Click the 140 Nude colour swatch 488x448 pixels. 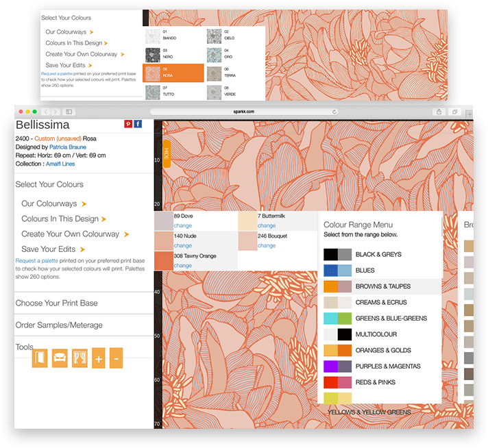163,240
